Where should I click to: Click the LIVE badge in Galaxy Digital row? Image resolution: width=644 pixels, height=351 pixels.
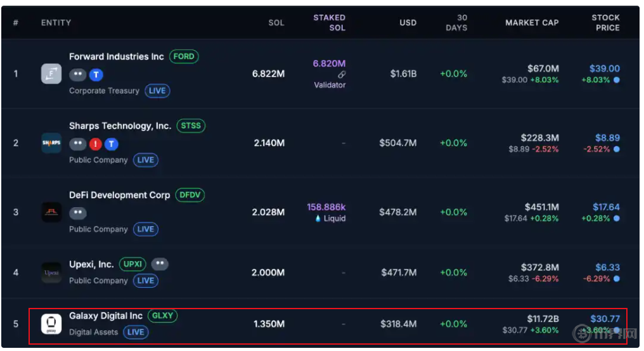136,332
